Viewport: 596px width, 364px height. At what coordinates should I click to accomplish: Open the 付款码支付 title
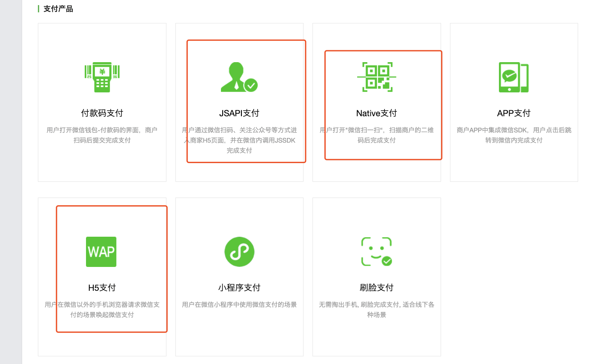coord(102,113)
